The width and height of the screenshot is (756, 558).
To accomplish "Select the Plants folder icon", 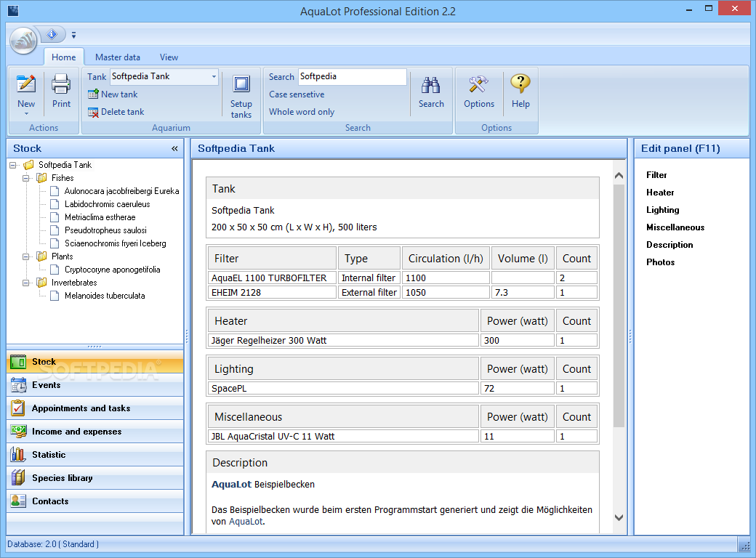I will click(x=42, y=256).
